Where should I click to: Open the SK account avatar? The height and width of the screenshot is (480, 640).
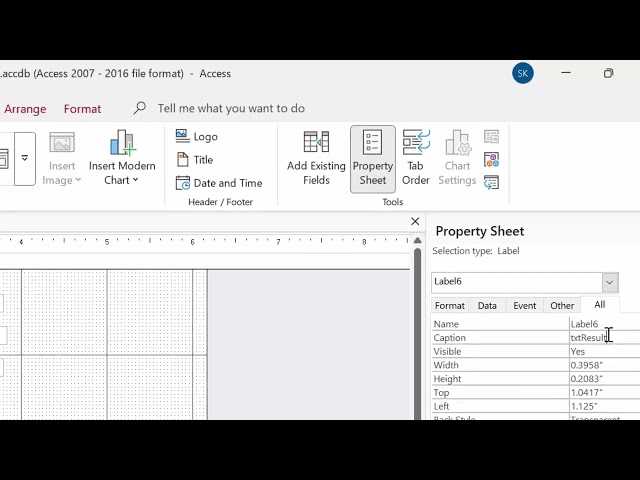522,73
